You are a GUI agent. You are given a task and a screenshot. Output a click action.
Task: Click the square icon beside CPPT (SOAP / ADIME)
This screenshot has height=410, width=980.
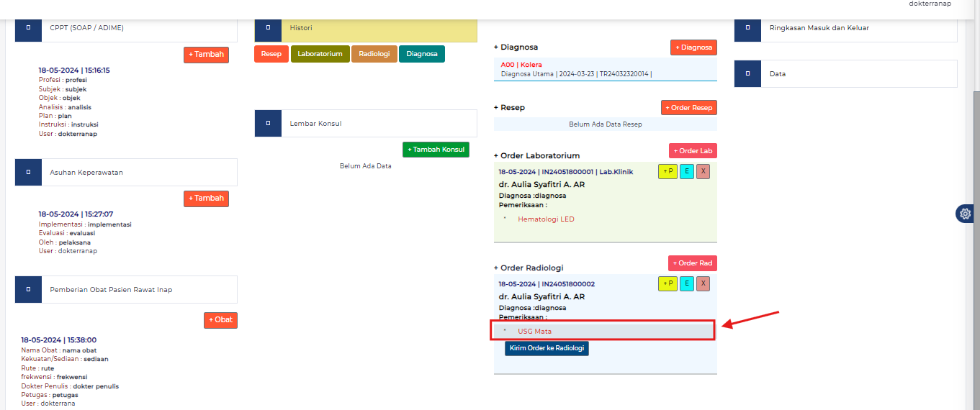28,28
